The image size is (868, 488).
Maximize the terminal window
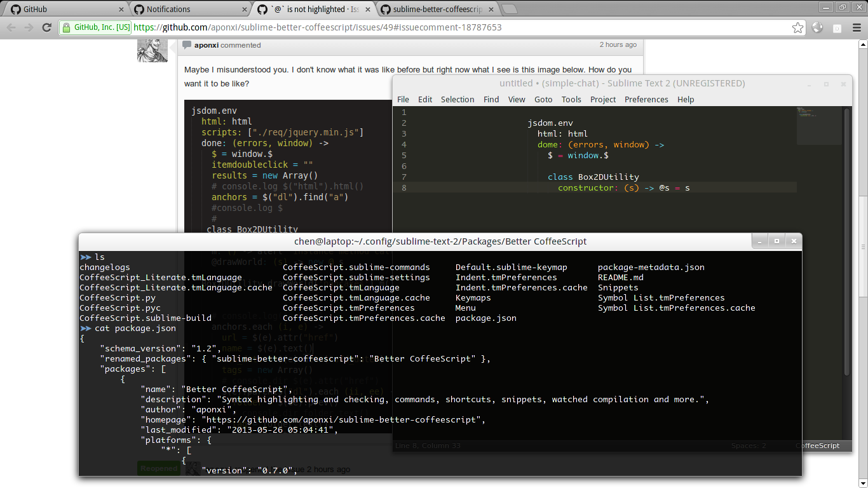pos(776,241)
